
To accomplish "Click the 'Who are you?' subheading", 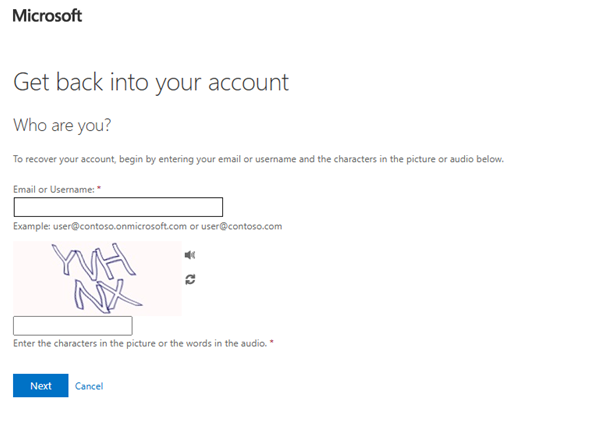I will 62,125.
